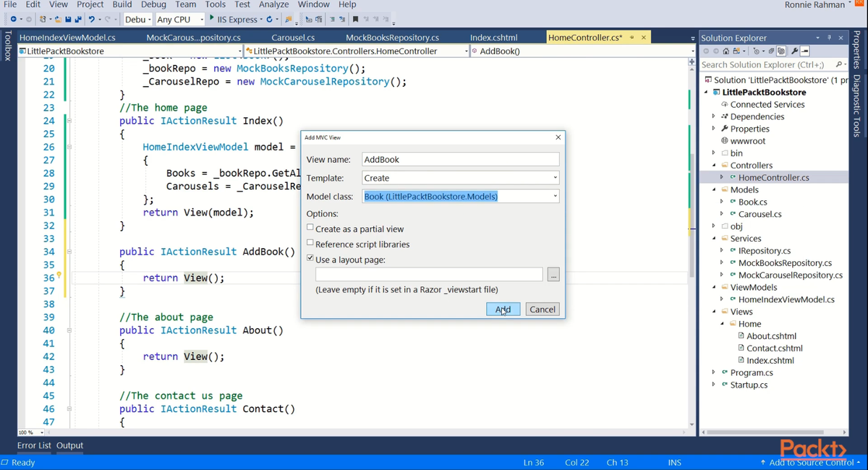Click the browser refresh icon after IIS Express
The image size is (868, 470).
tap(270, 19)
